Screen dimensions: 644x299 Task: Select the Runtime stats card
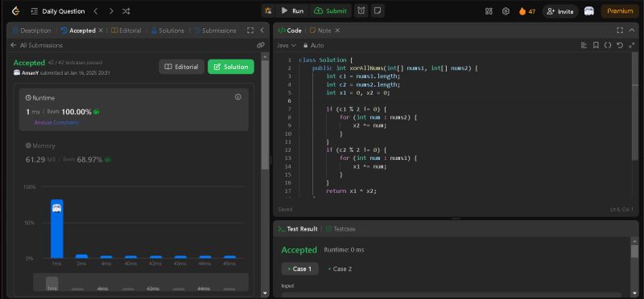[134, 109]
